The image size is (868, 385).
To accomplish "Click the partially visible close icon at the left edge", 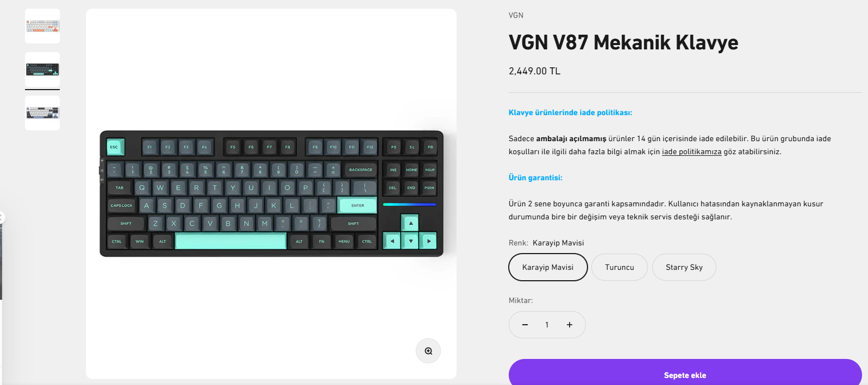I will [x=2, y=217].
